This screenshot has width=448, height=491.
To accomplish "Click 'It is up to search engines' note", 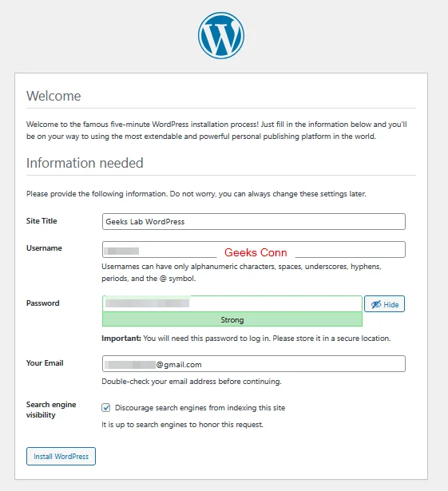I will coord(182,425).
